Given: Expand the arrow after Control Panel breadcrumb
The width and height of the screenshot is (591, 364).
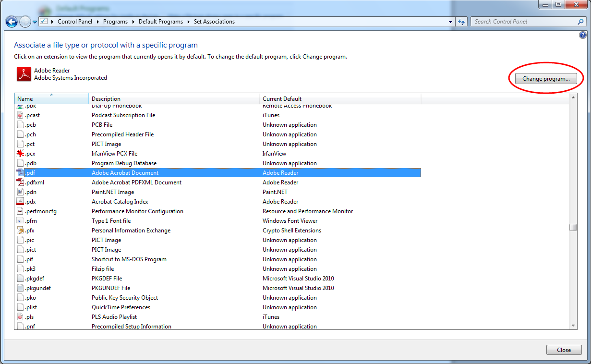Looking at the screenshot, I should click(98, 22).
